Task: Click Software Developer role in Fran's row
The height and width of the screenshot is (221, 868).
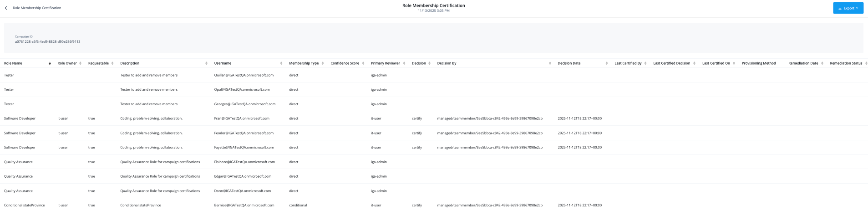Action: [20, 118]
